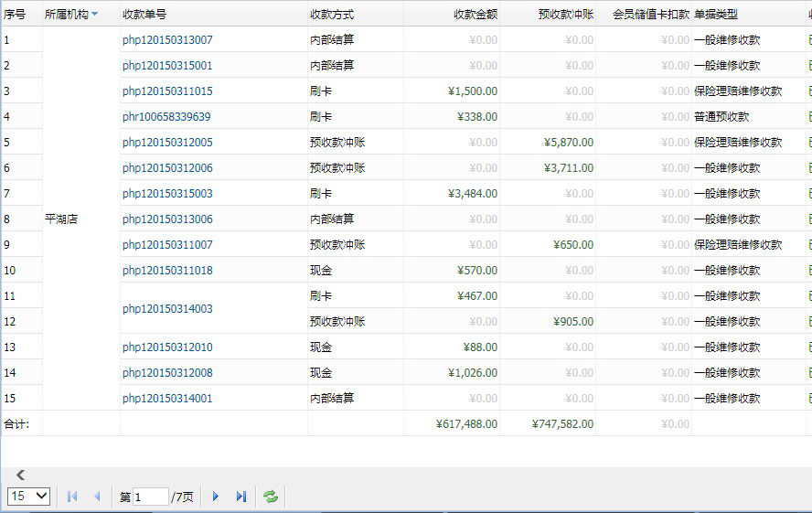Click the 单据类型 column header
The image size is (812, 513).
click(716, 15)
